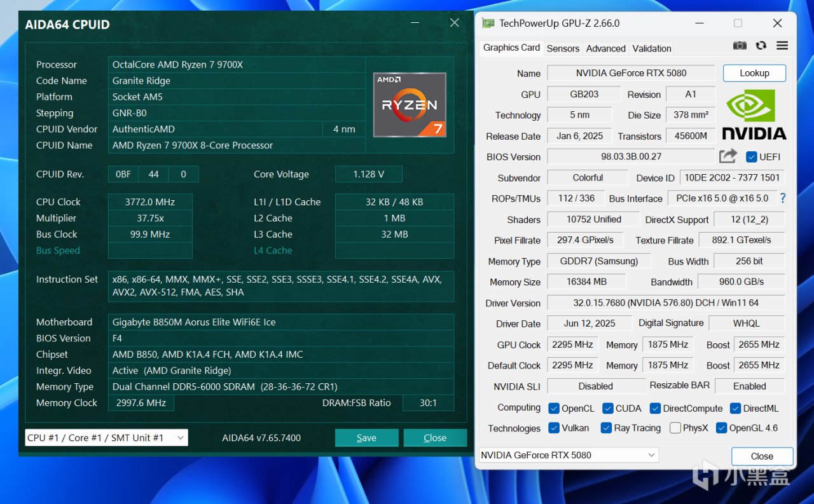Switch to the Advanced tab
The width and height of the screenshot is (814, 504).
point(605,48)
